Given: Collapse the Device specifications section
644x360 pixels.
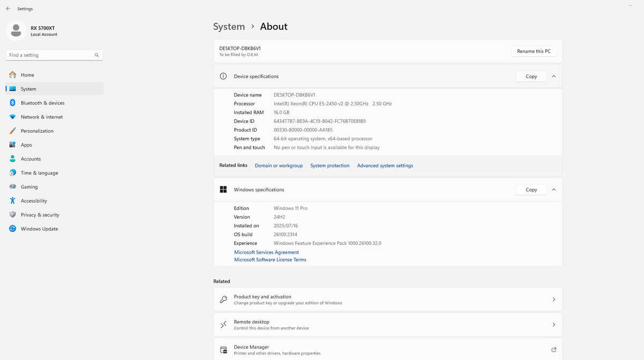Looking at the screenshot, I should pyautogui.click(x=553, y=76).
